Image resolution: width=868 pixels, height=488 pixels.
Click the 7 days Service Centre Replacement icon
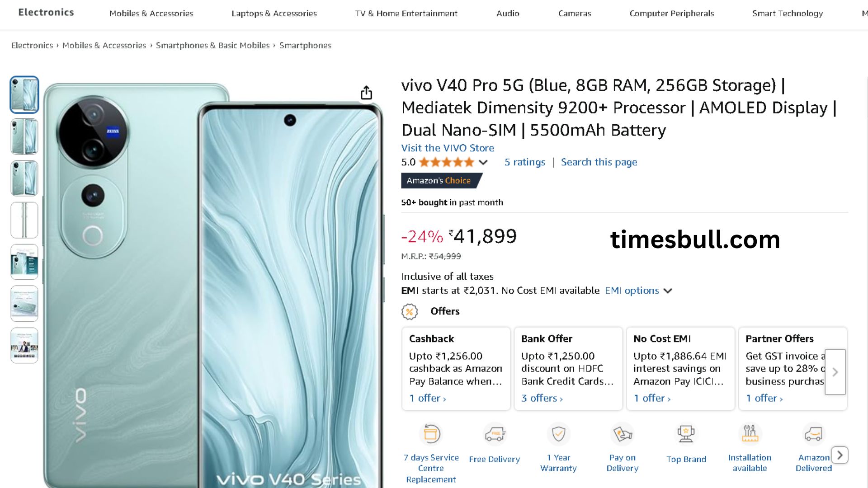[x=431, y=434]
